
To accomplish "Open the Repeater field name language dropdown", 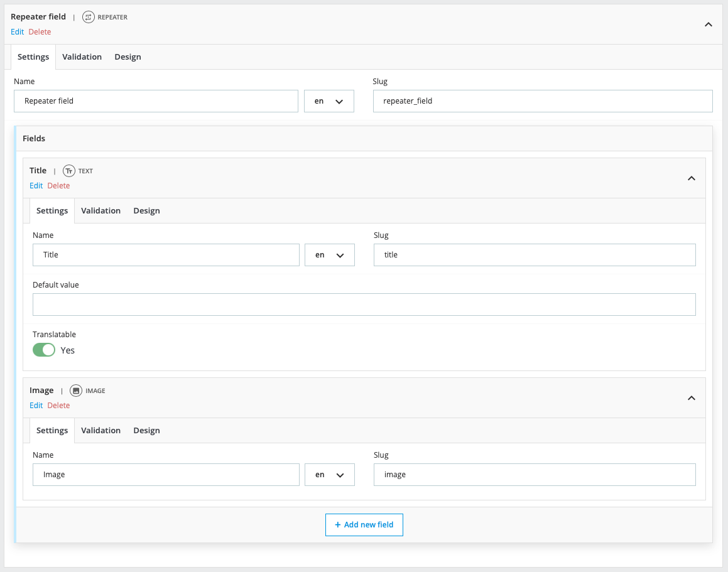I will click(329, 101).
